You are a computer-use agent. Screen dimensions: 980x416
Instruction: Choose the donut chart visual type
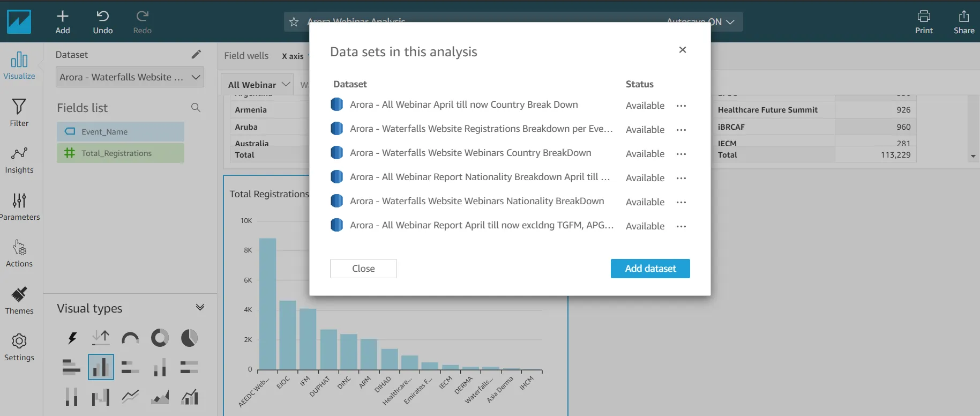coord(160,338)
